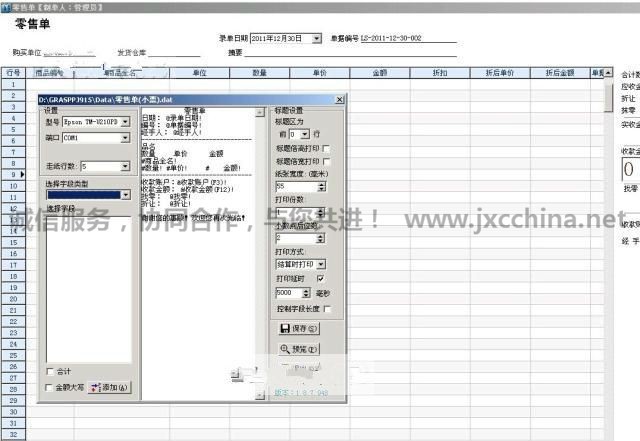
Task: Click the 单据编号 field in 零售单
Action: (409, 38)
